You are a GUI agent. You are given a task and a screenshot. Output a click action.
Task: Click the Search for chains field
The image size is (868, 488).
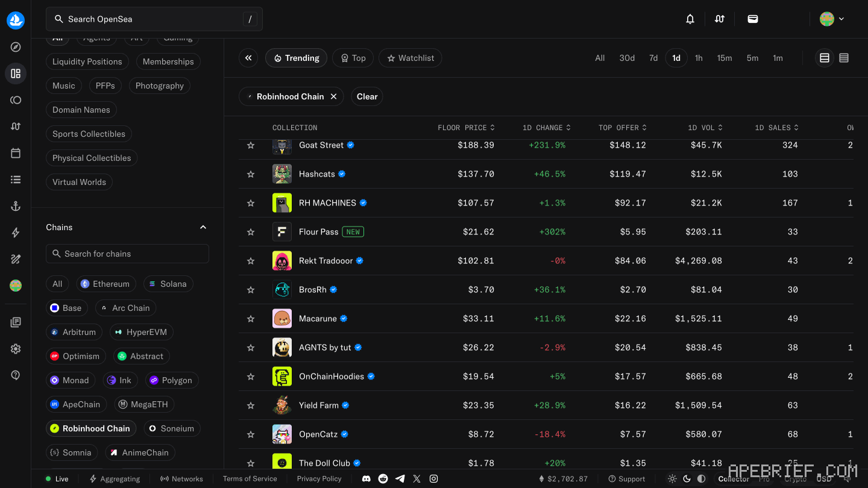pyautogui.click(x=127, y=254)
